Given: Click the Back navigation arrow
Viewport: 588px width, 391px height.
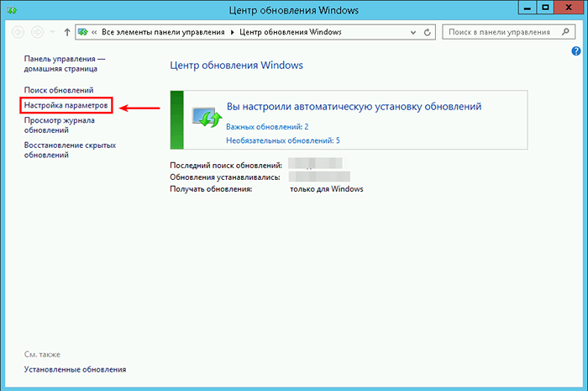Looking at the screenshot, I should point(18,32).
